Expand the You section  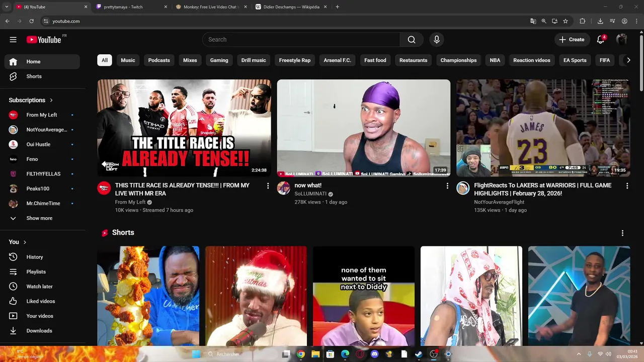click(18, 242)
